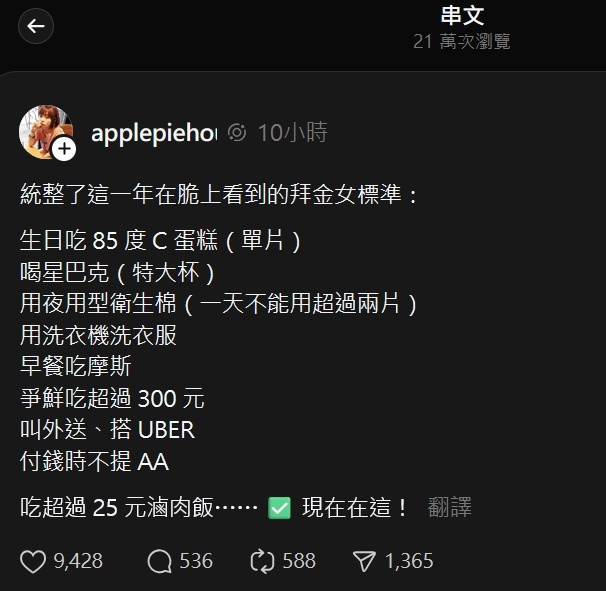View the 9,428 likes count
The height and width of the screenshot is (591, 606).
78,561
